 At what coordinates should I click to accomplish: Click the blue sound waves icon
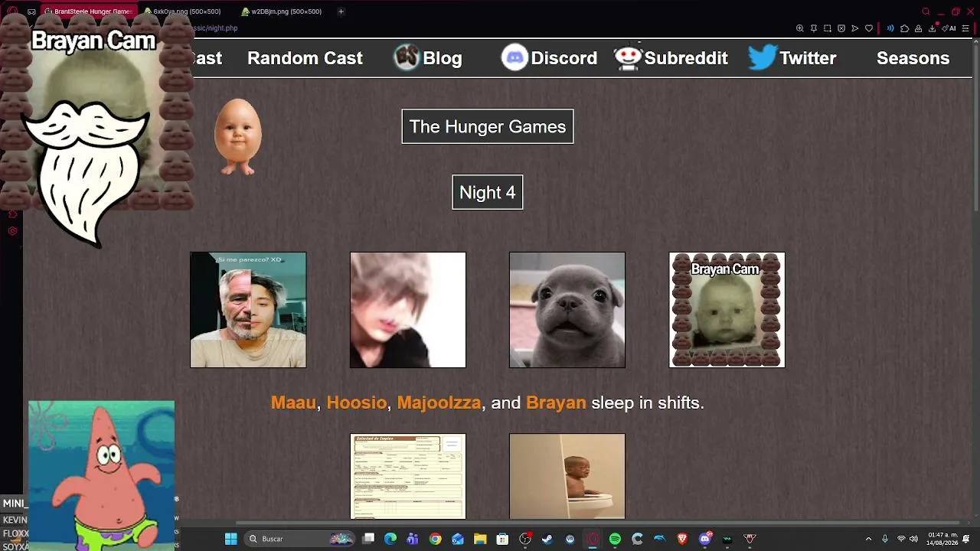[890, 28]
